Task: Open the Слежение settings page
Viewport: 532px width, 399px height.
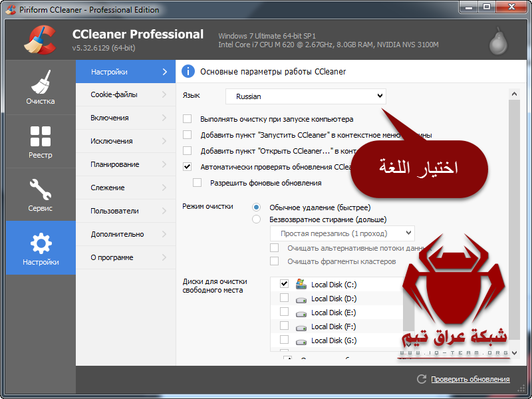Action: click(126, 188)
